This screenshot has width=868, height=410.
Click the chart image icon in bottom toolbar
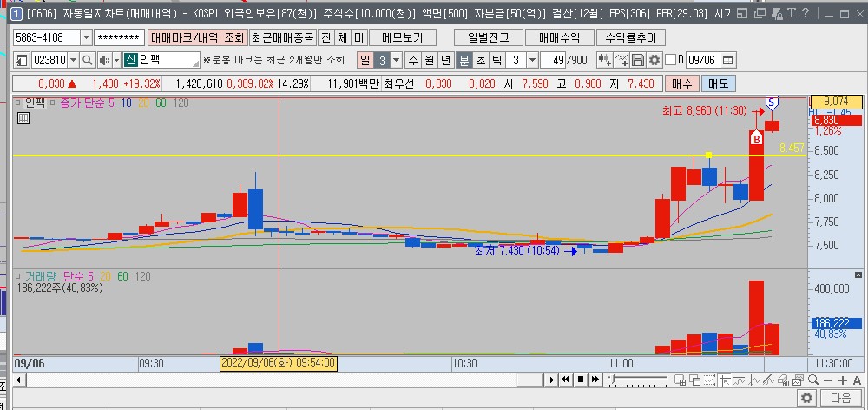coord(798,380)
